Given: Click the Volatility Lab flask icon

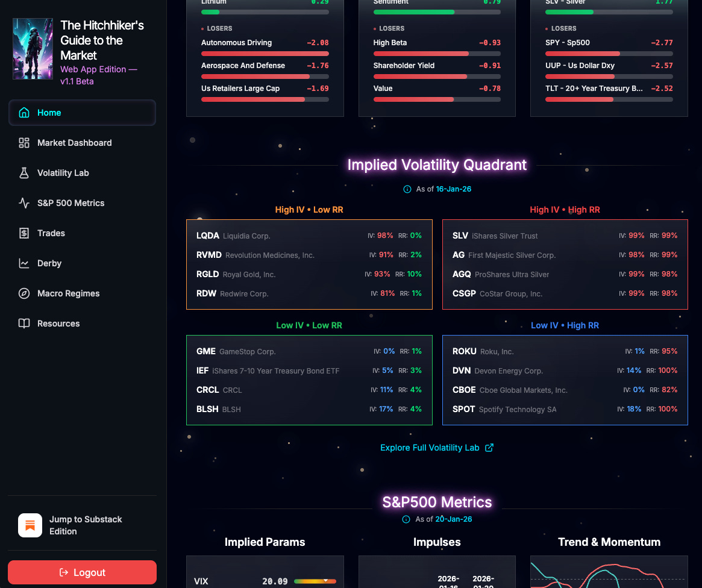Looking at the screenshot, I should tap(24, 173).
